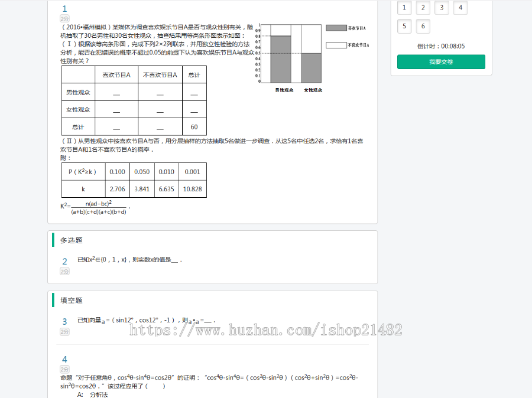This screenshot has height=398, width=532.
Task: Click question number 2 label
Action: point(65,262)
